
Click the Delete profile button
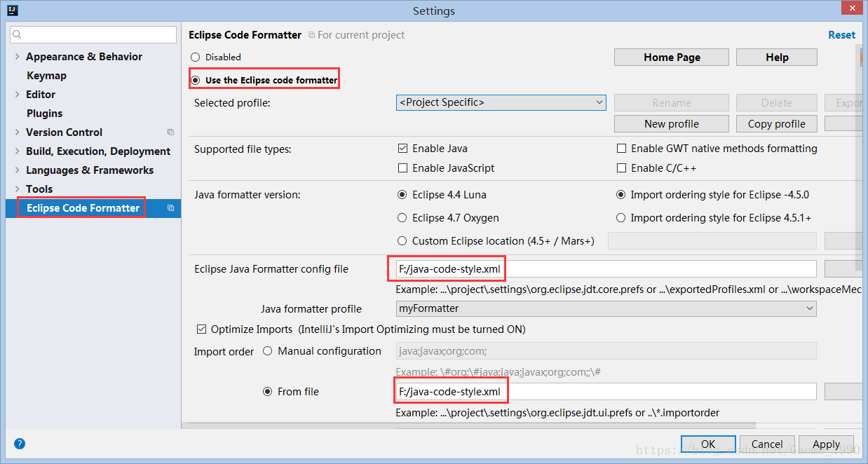pyautogui.click(x=777, y=103)
